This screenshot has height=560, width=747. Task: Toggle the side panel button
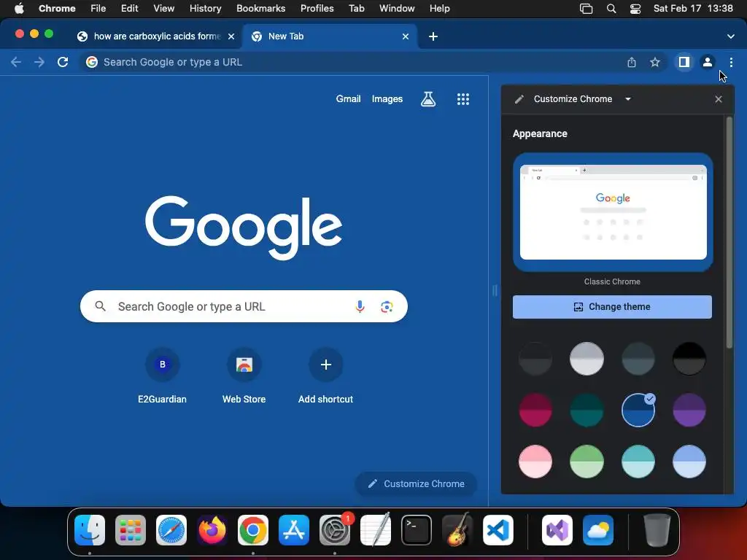tap(684, 63)
